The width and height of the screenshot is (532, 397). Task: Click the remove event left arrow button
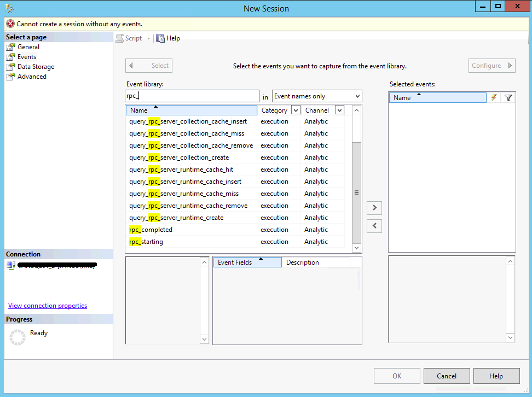tap(374, 225)
